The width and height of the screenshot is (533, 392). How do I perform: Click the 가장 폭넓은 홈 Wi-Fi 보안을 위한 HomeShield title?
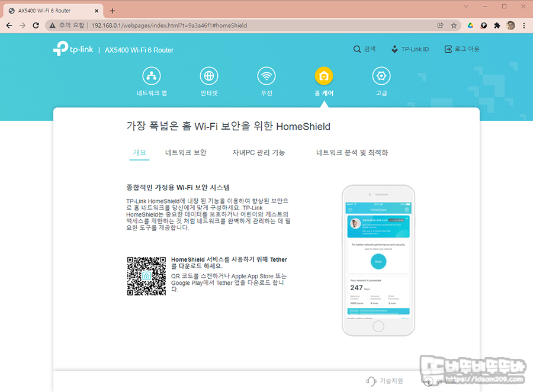pos(229,126)
